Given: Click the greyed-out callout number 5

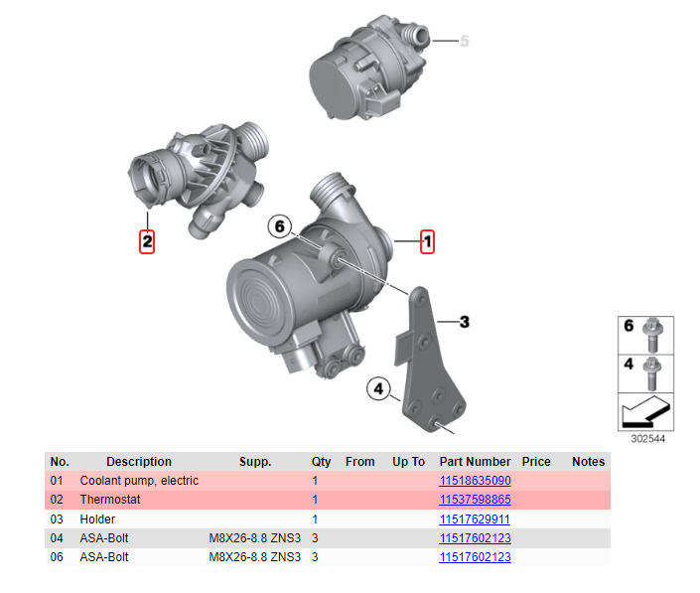Looking at the screenshot, I should (x=464, y=42).
